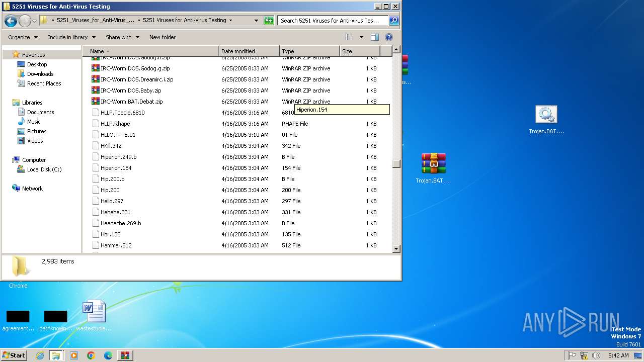
Task: Click the Change your view icon
Action: pyautogui.click(x=349, y=37)
